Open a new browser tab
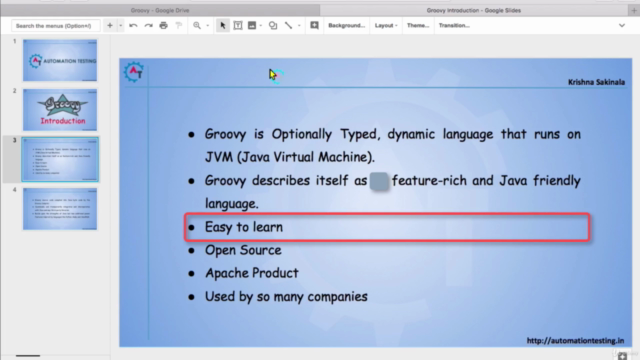 tap(634, 10)
